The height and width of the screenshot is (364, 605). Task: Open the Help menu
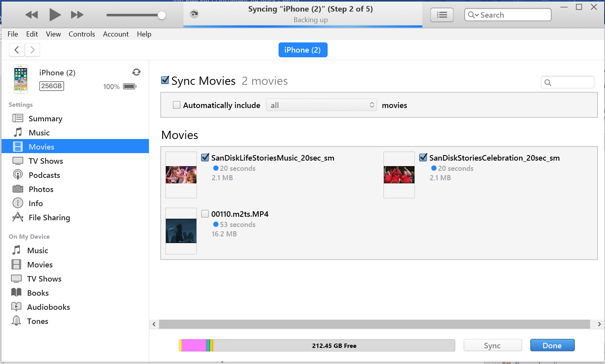tap(144, 34)
